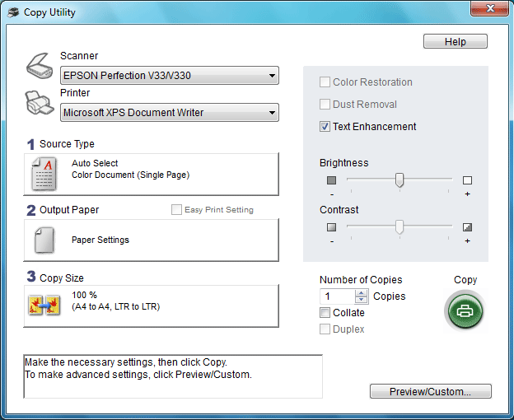Click the scanner icon beside the Scanner dropdown
Image resolution: width=514 pixels, height=420 pixels.
[40, 66]
